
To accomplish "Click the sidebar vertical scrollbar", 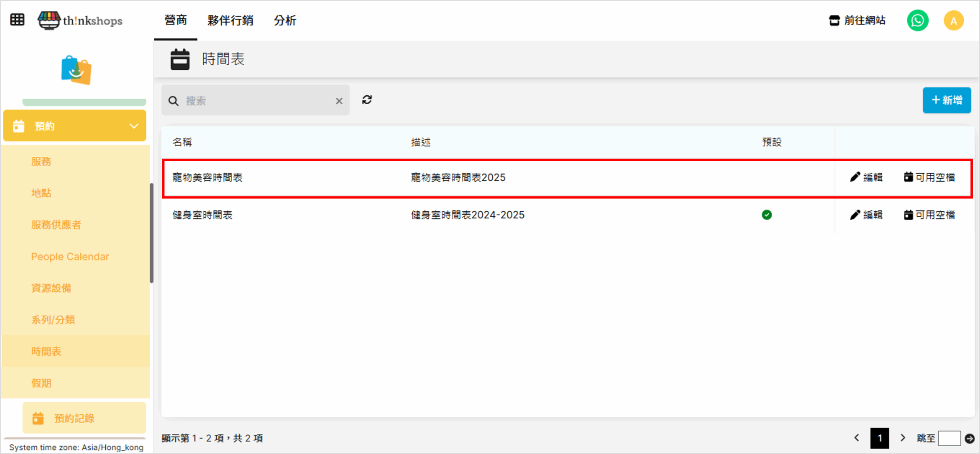I will tap(152, 233).
